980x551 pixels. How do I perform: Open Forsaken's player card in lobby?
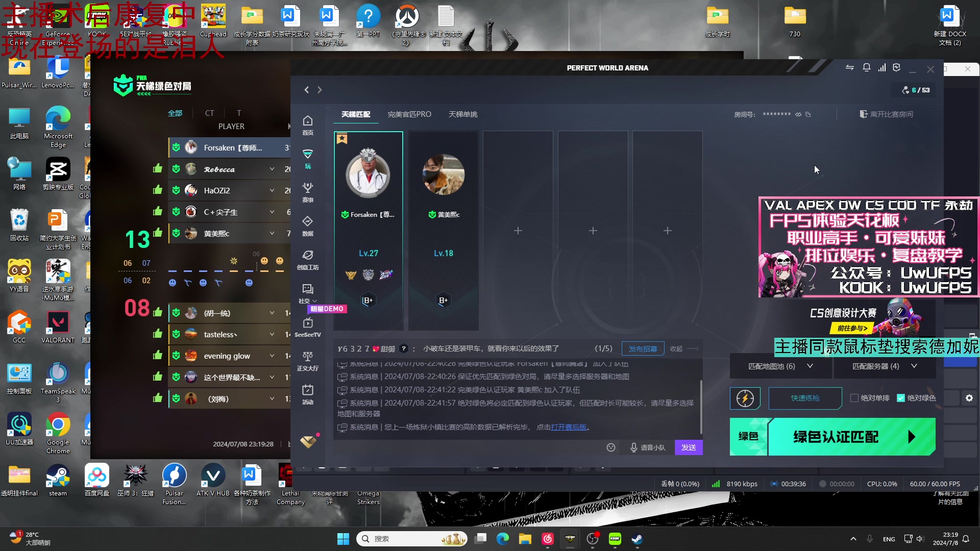coord(368,231)
